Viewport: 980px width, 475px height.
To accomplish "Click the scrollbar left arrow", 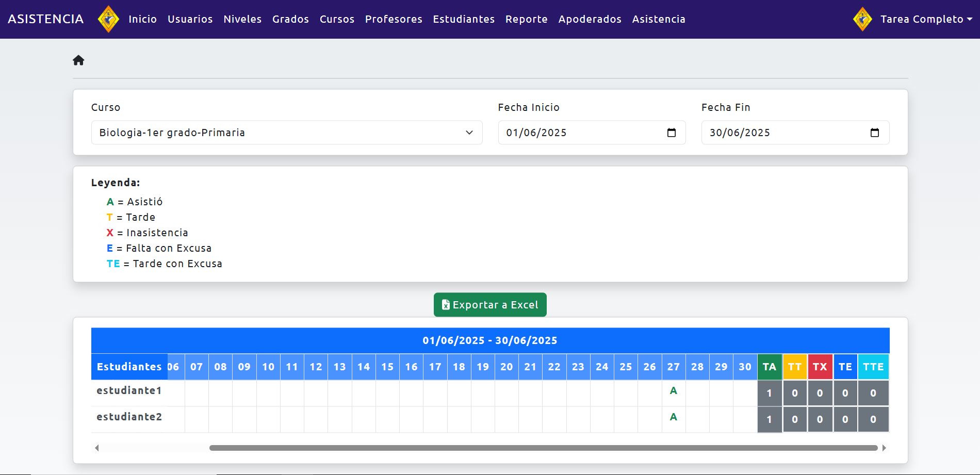I will coord(97,448).
